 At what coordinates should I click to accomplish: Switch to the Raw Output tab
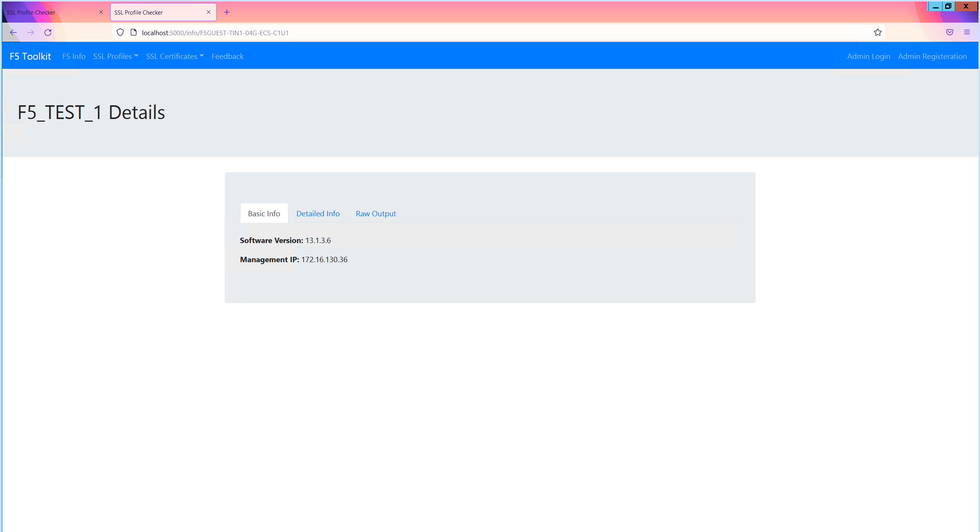tap(376, 214)
